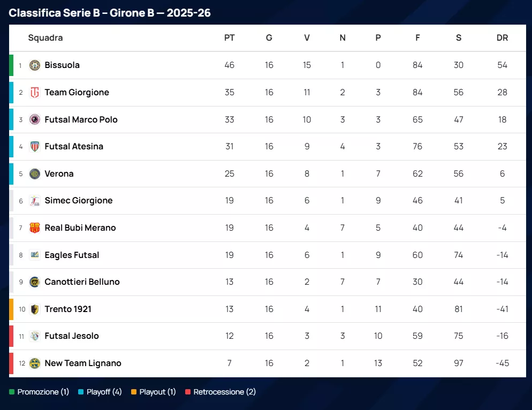The height and width of the screenshot is (410, 532).
Task: Click the Bissuola team crest icon
Action: pos(35,65)
